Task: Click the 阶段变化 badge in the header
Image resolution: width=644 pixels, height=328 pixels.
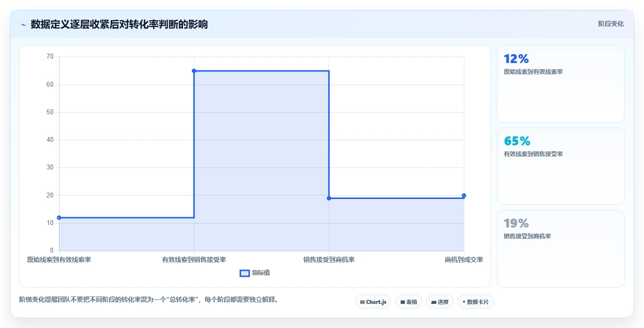Action: coord(611,24)
